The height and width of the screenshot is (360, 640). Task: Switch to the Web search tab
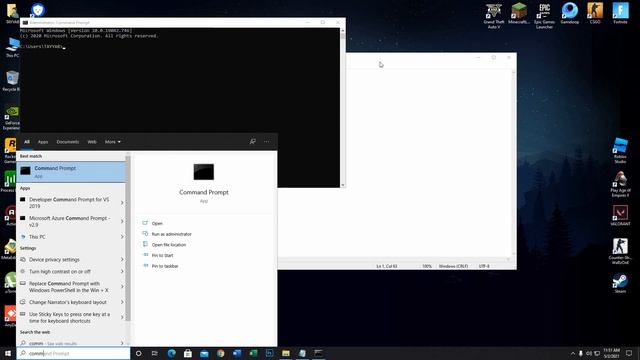[x=92, y=142]
